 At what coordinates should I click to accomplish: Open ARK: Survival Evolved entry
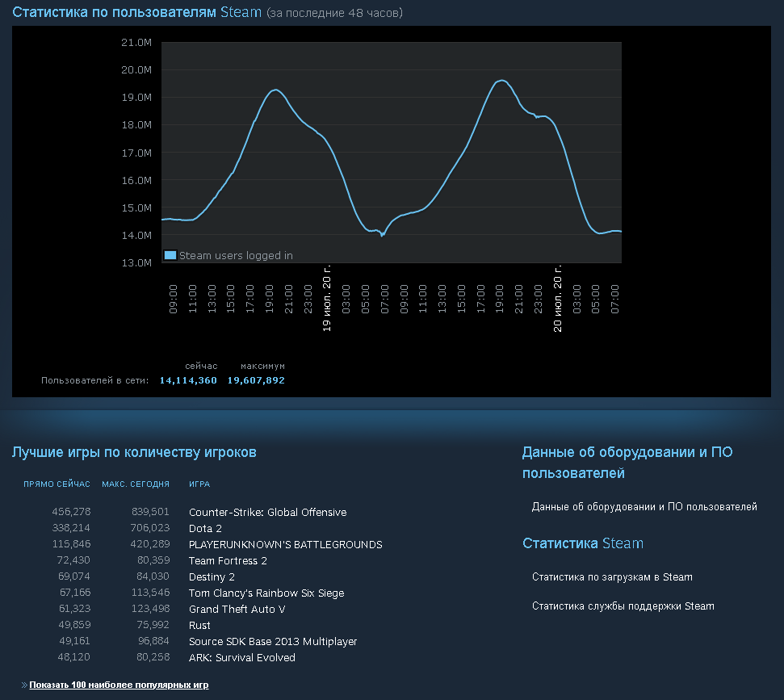tap(242, 657)
